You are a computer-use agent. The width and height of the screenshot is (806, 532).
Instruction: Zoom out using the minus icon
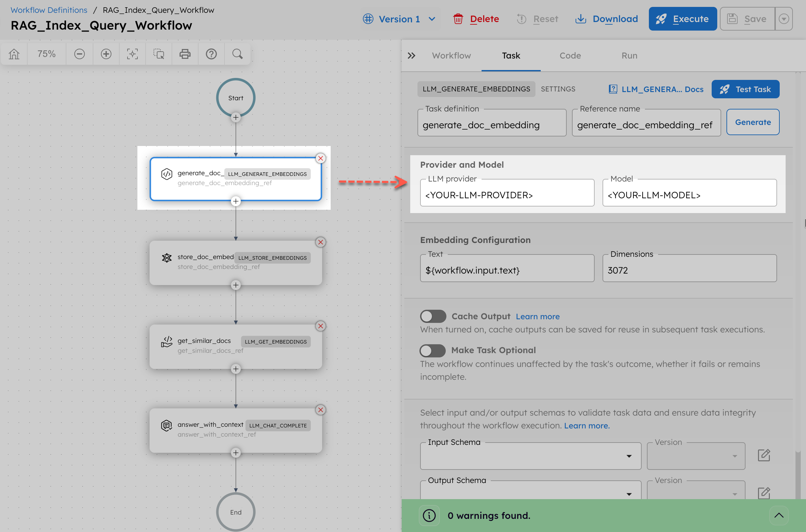click(79, 54)
